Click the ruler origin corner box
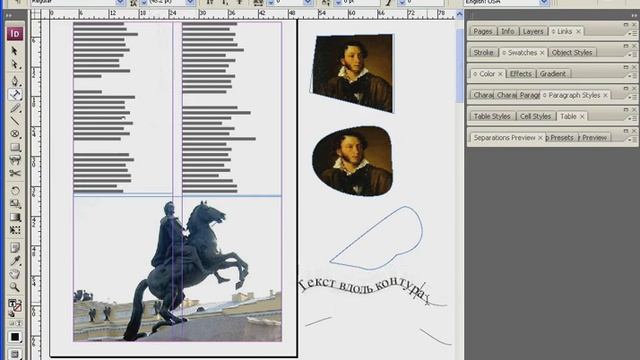640x360 pixels. (36, 14)
